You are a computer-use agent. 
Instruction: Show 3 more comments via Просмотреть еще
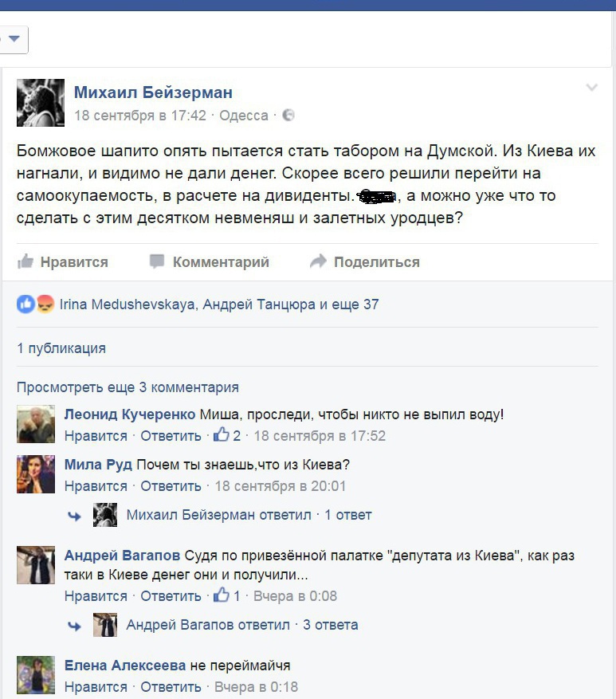click(x=128, y=387)
